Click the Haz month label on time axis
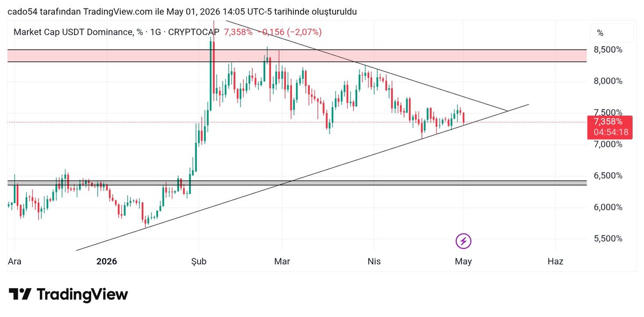644x317 pixels. [x=555, y=262]
